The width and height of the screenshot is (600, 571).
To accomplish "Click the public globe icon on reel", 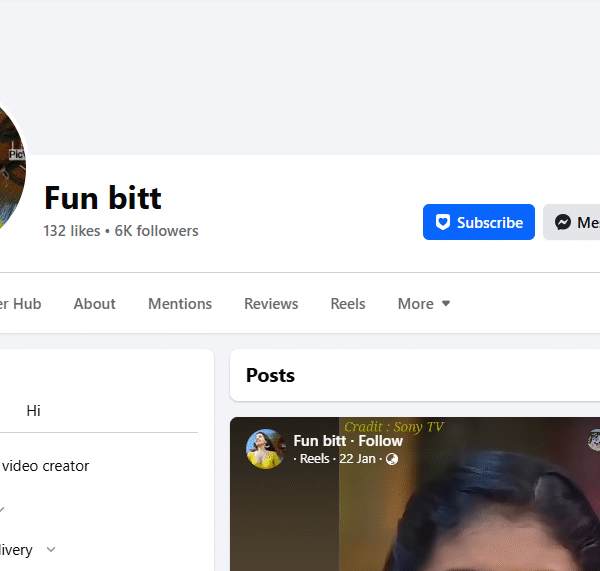I will pos(392,458).
